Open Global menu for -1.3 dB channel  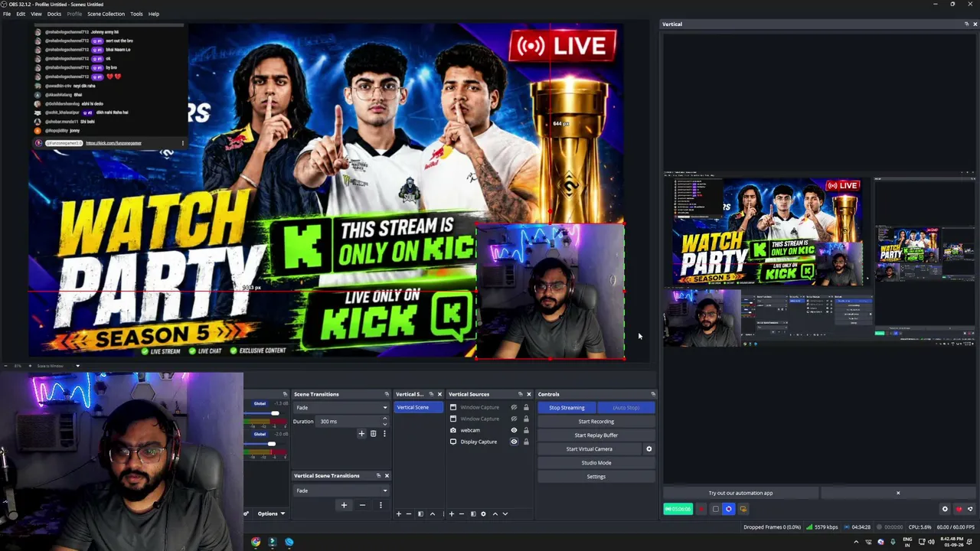[x=260, y=403]
